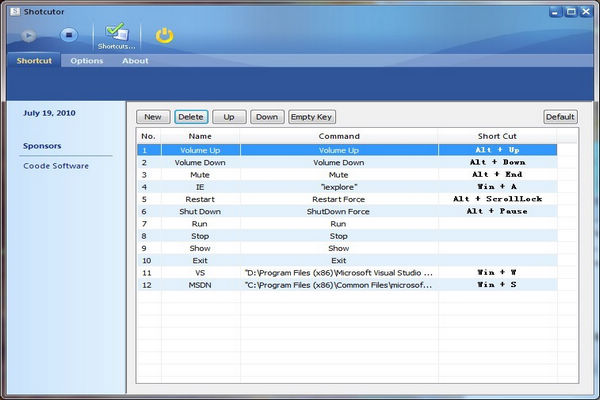Click the Default button
The image size is (600, 400).
tap(560, 117)
